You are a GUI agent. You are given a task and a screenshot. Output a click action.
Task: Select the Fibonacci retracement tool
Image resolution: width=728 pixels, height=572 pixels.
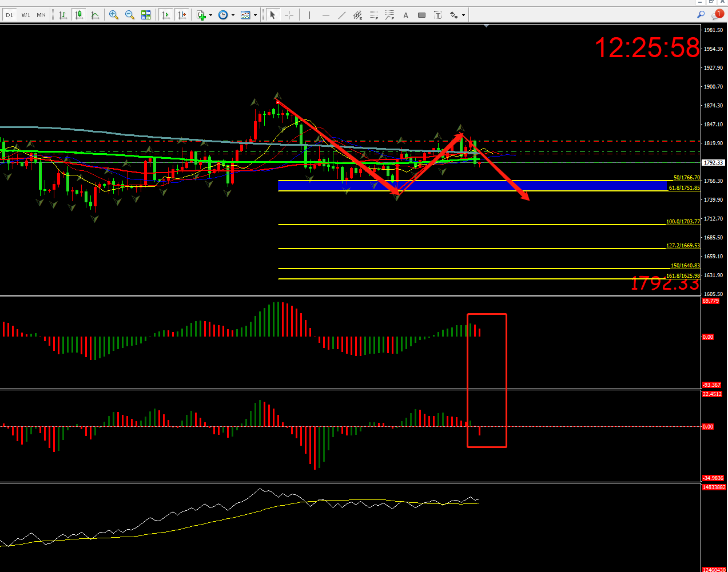point(373,15)
